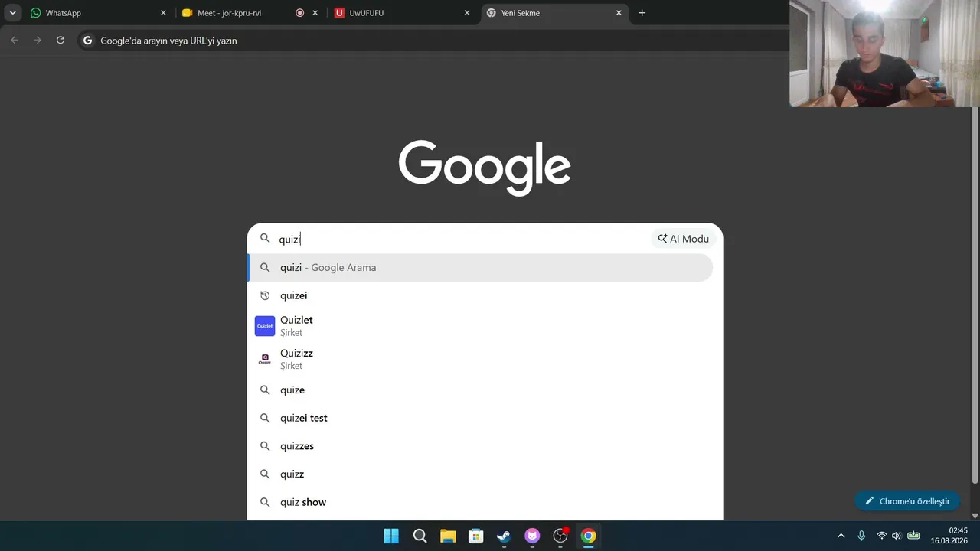Open the Windows Start menu
The image size is (980, 551).
click(391, 536)
